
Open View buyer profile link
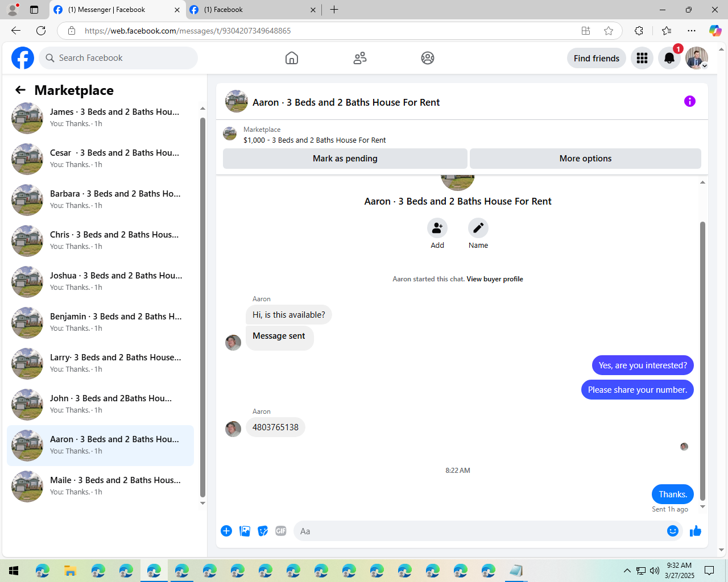click(x=495, y=279)
